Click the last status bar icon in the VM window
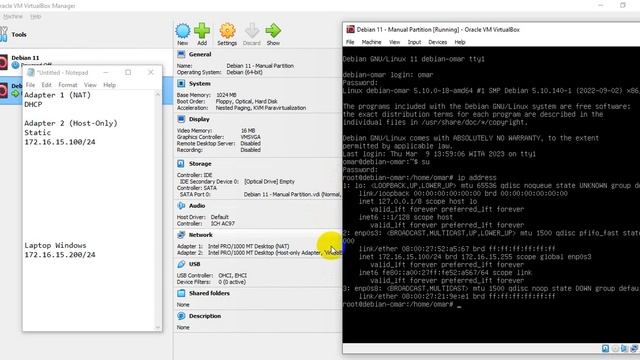The height and width of the screenshot is (360, 640). tap(634, 348)
